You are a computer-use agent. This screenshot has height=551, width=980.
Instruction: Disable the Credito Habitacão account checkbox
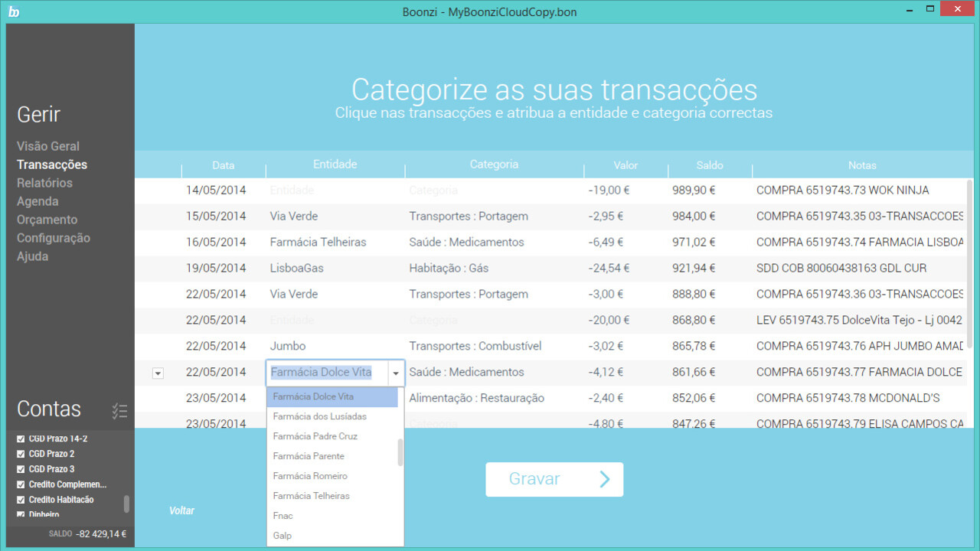point(21,500)
